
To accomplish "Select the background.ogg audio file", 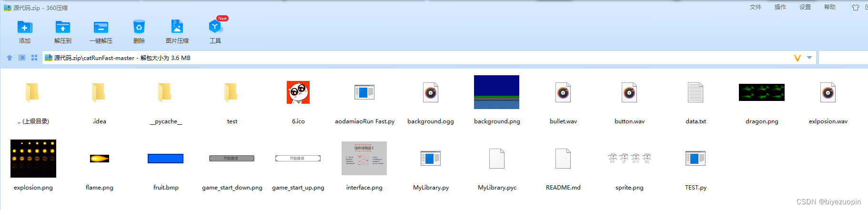I will pyautogui.click(x=431, y=92).
